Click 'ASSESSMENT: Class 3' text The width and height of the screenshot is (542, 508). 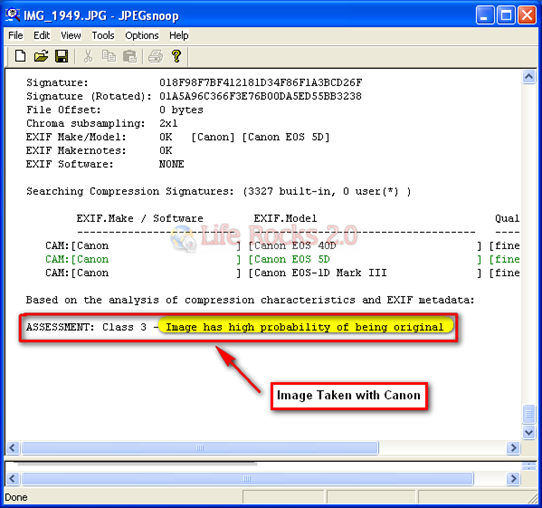(x=86, y=327)
